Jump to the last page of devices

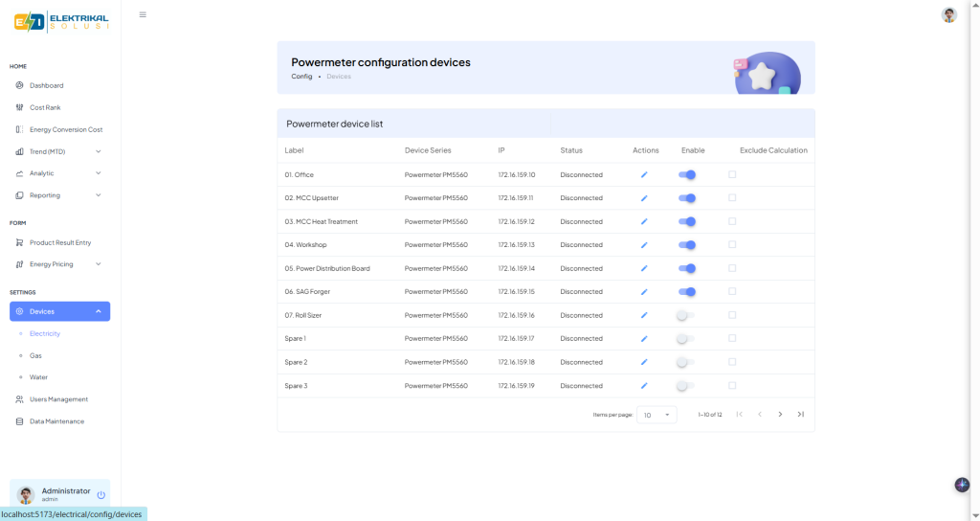click(x=800, y=415)
